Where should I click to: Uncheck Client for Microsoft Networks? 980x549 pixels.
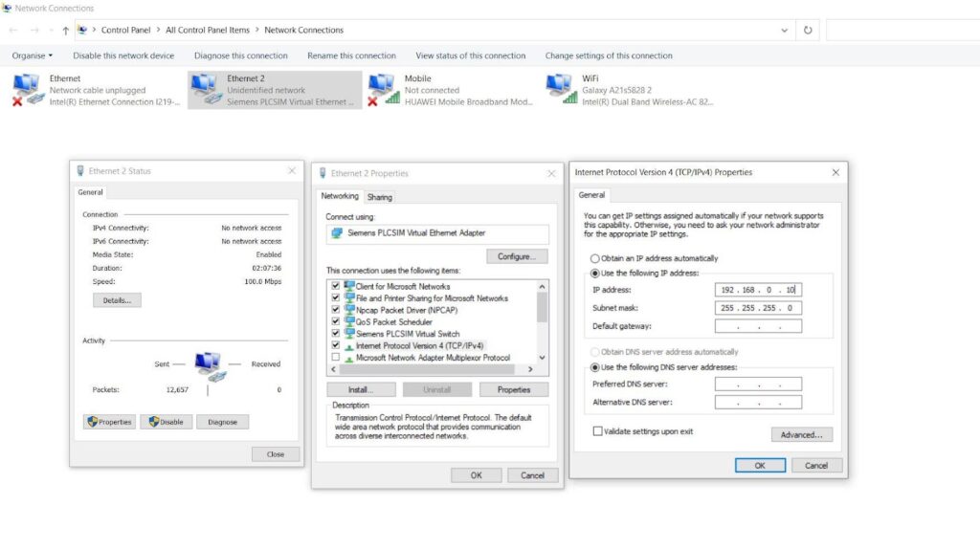point(336,286)
